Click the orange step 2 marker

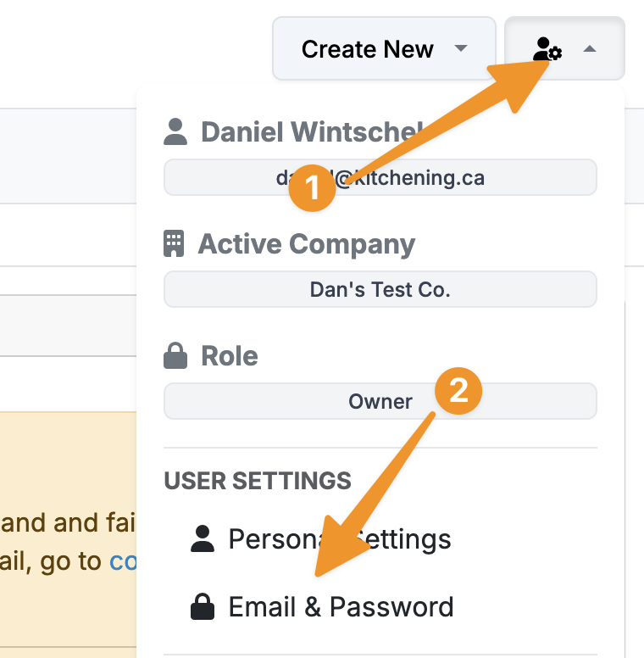[458, 391]
